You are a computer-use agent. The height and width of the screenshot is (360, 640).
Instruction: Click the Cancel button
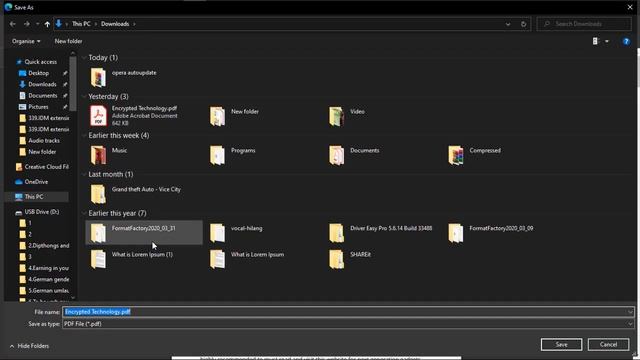pyautogui.click(x=608, y=344)
